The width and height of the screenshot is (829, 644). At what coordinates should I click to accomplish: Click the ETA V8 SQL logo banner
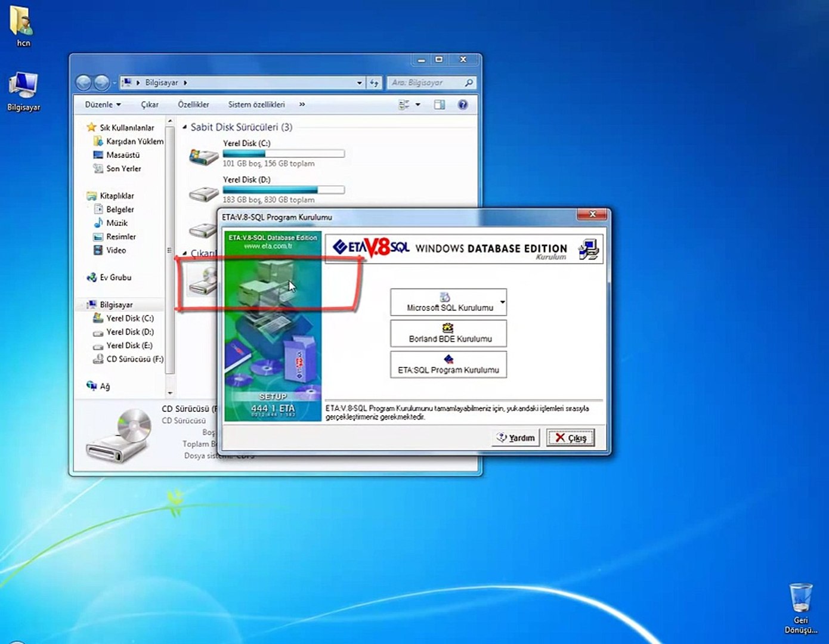click(371, 247)
